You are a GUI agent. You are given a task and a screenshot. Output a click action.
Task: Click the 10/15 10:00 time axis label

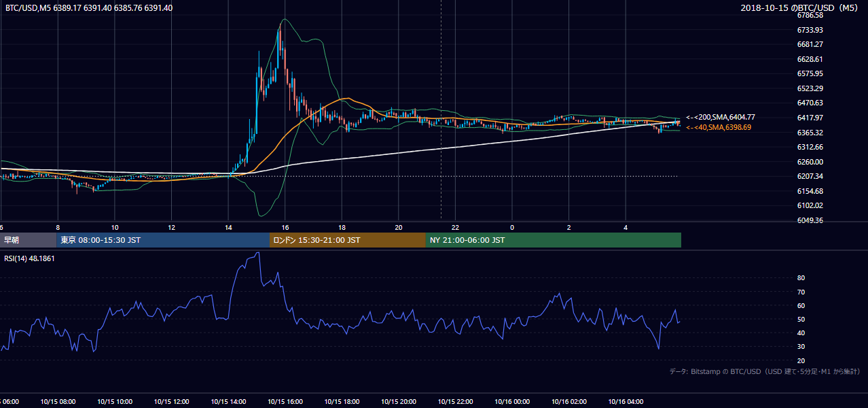(115, 402)
